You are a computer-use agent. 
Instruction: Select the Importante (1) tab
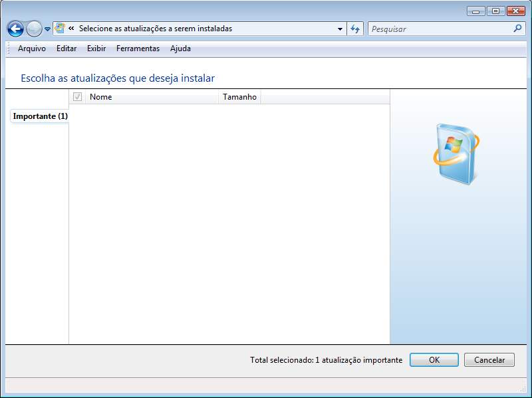(x=40, y=116)
